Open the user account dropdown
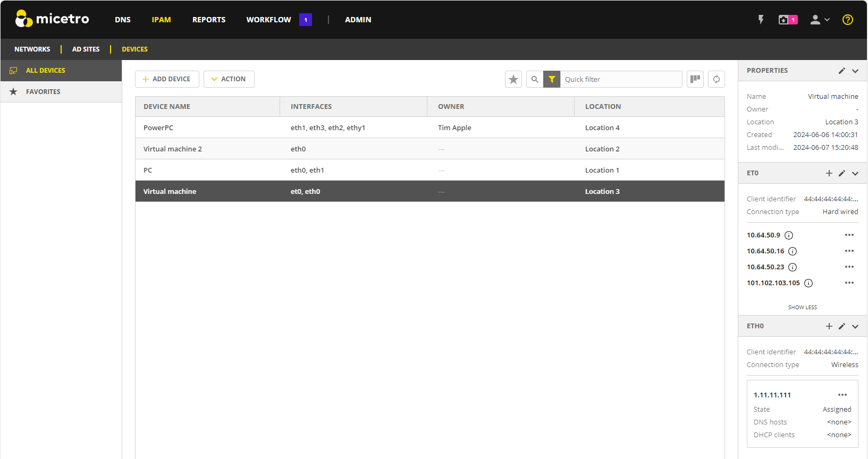The width and height of the screenshot is (868, 459). (x=819, y=20)
